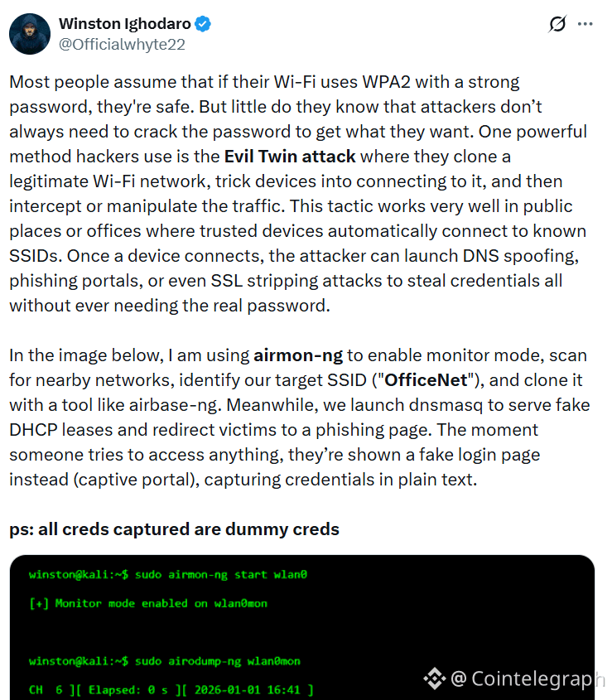This screenshot has height=700, width=612.
Task: Open the Grok slashed-circle icon
Action: [x=557, y=24]
